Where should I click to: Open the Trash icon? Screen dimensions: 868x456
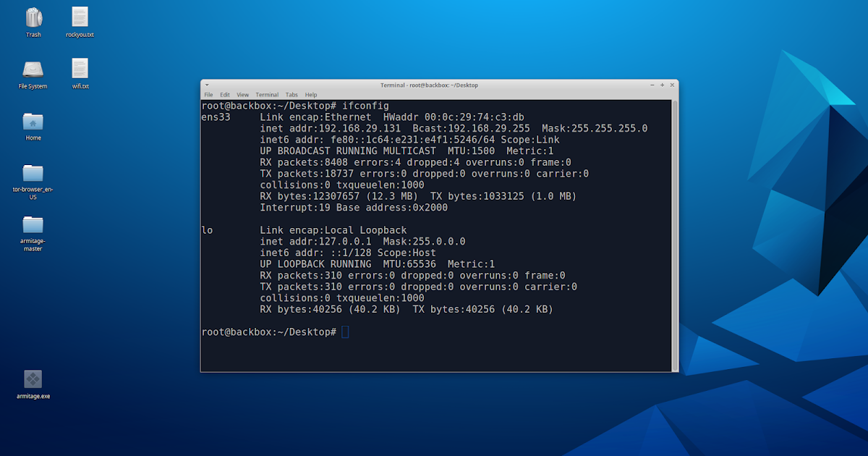(33, 18)
